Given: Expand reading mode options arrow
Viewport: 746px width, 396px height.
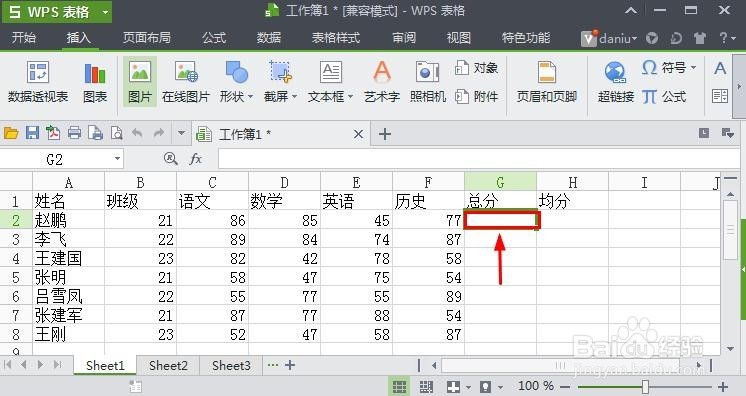Looking at the screenshot, I should click(x=468, y=387).
